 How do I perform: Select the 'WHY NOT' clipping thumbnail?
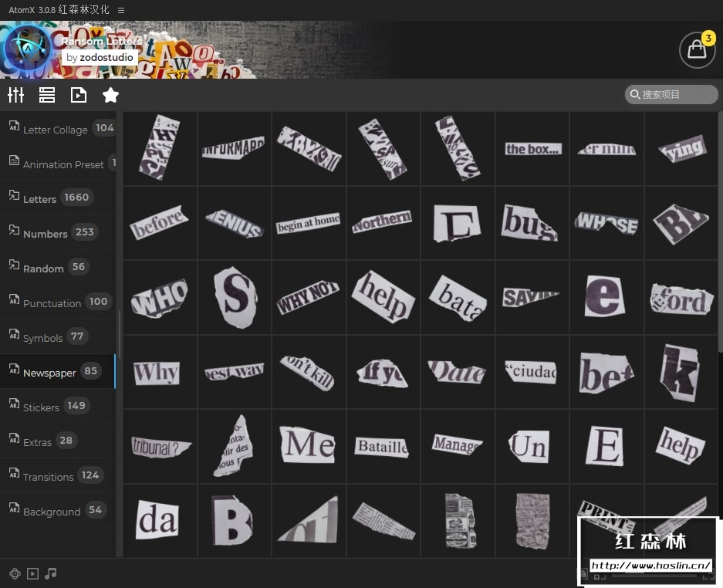pyautogui.click(x=309, y=297)
